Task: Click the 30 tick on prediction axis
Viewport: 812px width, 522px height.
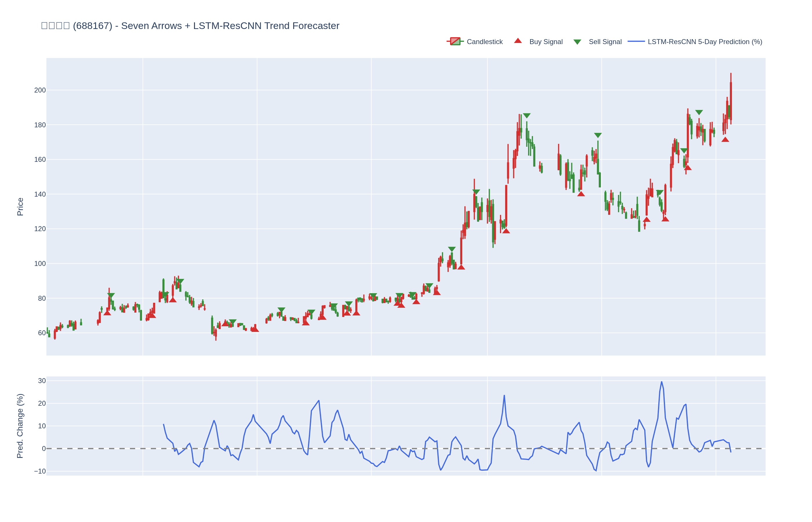Action: (x=42, y=381)
